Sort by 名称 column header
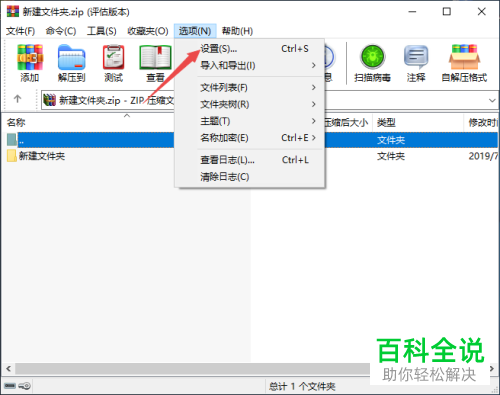 coord(16,122)
